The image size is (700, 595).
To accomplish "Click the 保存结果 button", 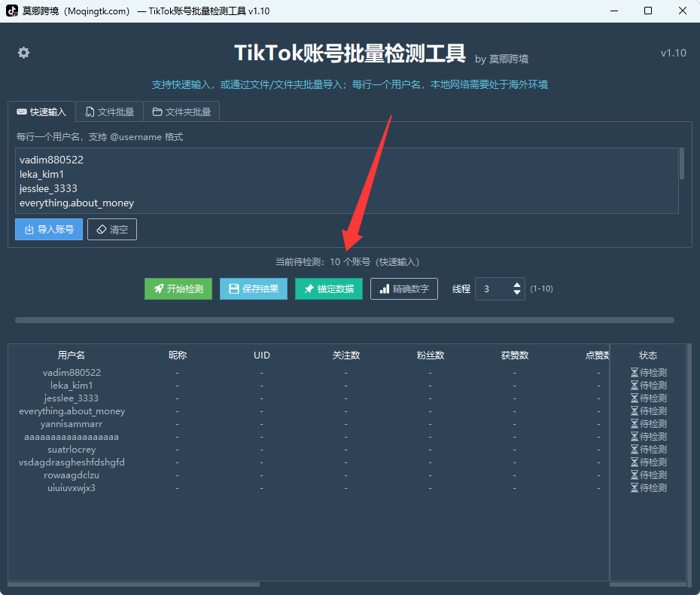I will pyautogui.click(x=254, y=289).
